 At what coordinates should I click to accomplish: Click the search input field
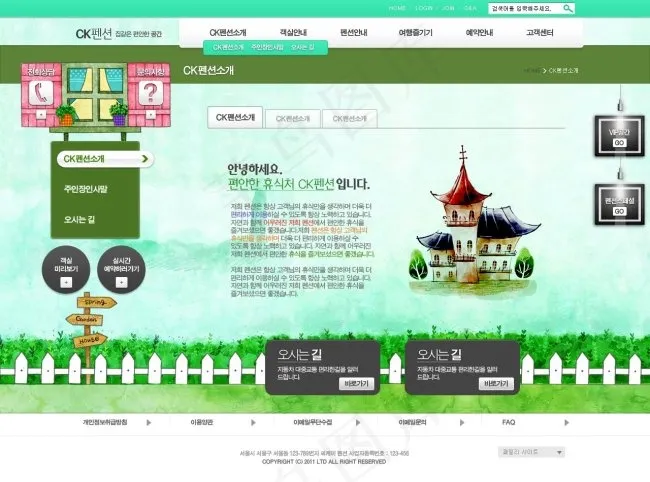pos(525,8)
